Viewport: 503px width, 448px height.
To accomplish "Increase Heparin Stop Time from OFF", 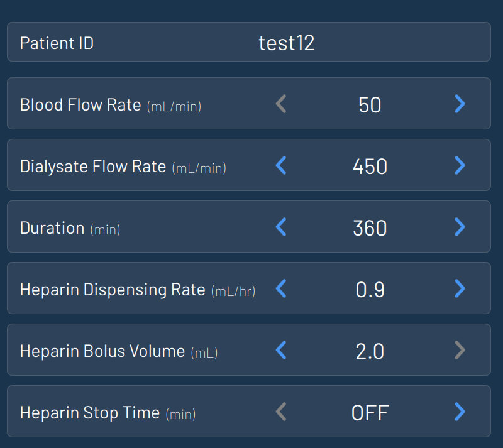I will (x=460, y=412).
